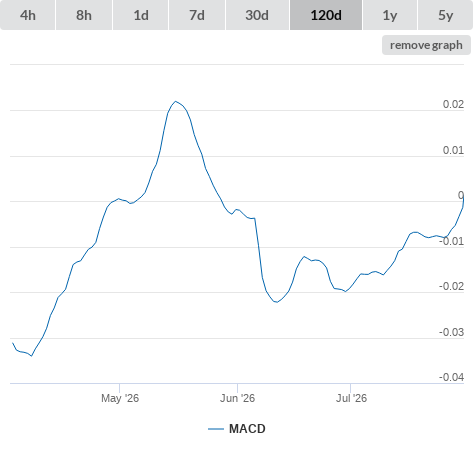Viewport: 474px width, 455px height.
Task: Click the latest MACD point at right edge
Action: pos(463,198)
